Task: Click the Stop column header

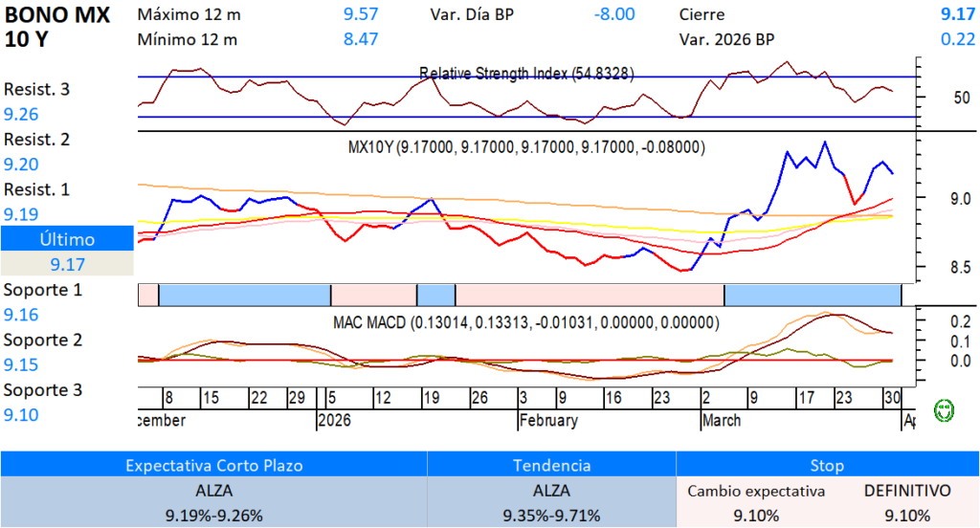Action: (827, 466)
